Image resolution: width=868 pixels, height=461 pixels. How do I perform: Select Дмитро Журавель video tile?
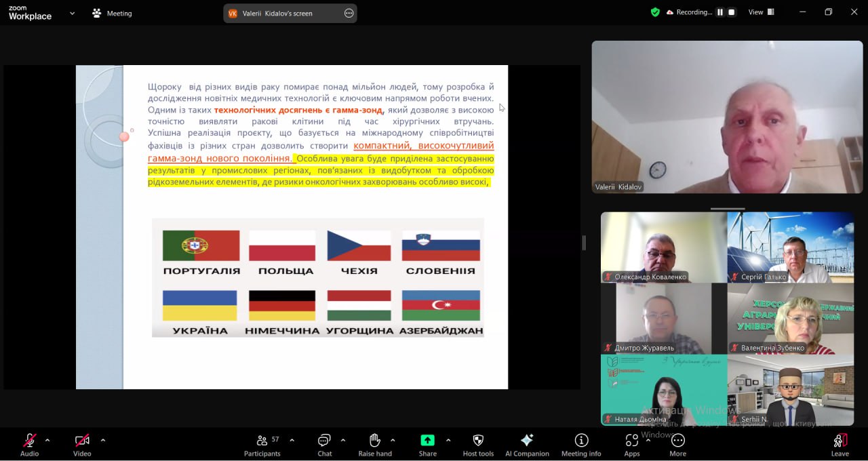click(664, 318)
